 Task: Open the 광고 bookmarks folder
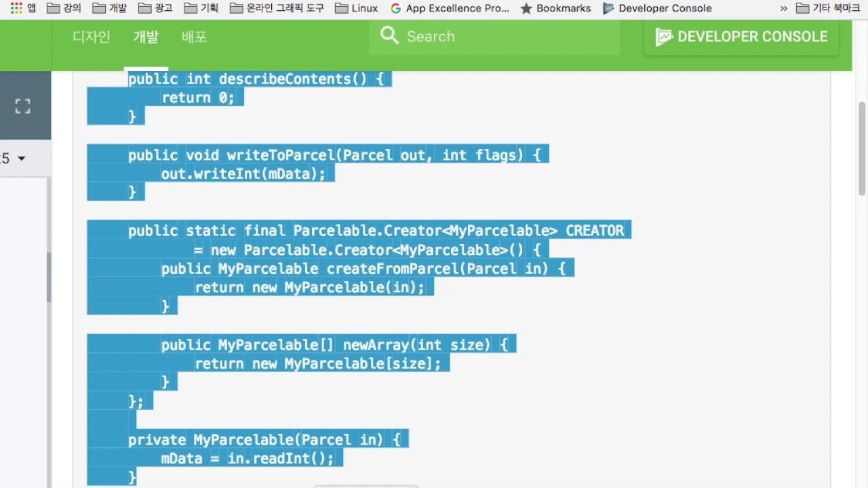click(155, 8)
